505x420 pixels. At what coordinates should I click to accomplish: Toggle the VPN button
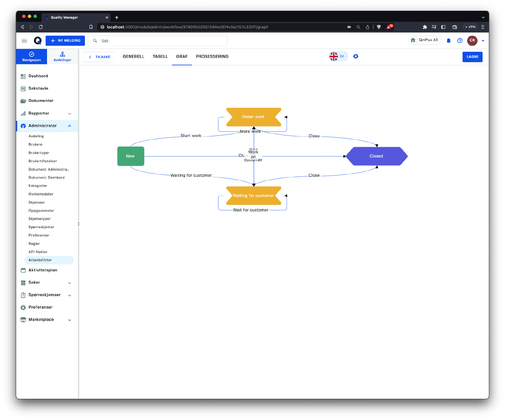pyautogui.click(x=470, y=27)
